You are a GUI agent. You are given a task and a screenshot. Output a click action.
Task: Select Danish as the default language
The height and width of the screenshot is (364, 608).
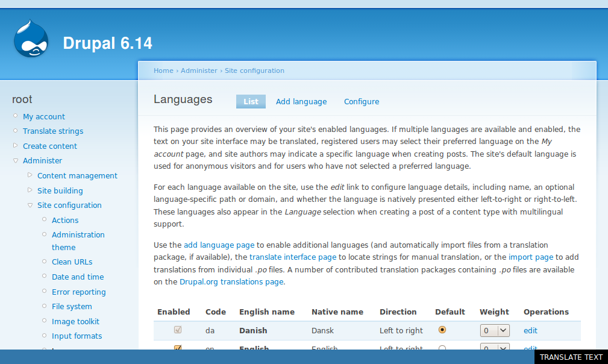click(442, 330)
